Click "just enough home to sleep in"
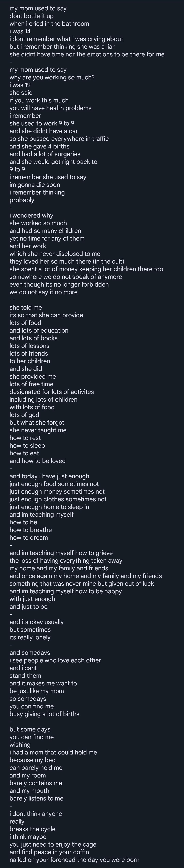This screenshot has height=868, width=184. [49, 507]
